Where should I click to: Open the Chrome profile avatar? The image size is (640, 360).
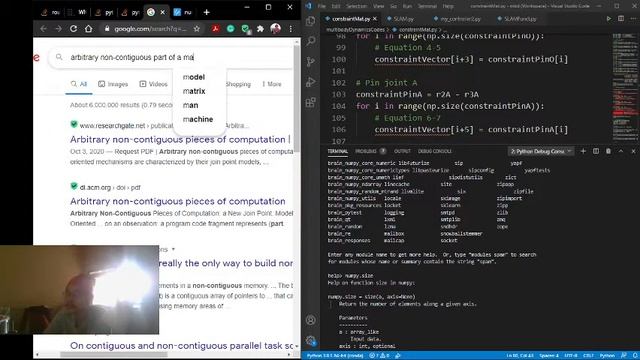click(276, 29)
